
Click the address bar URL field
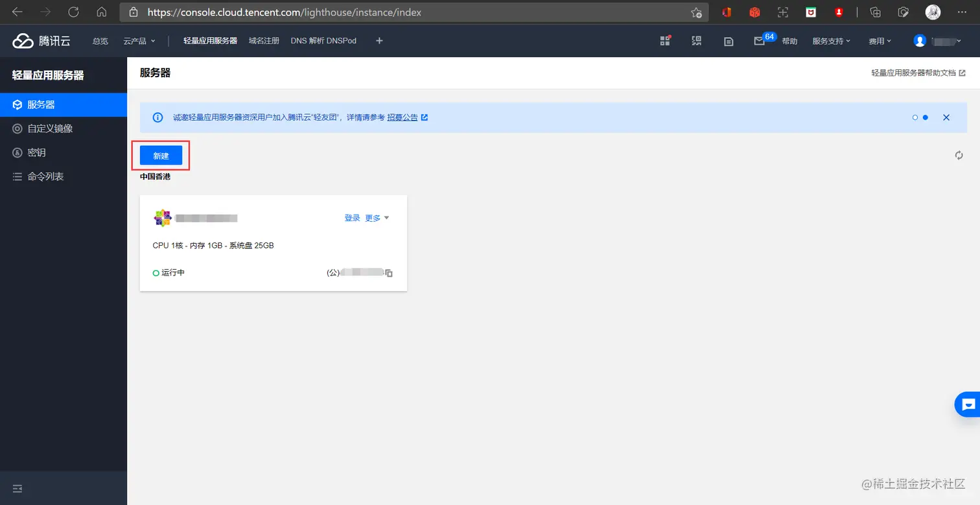[414, 12]
